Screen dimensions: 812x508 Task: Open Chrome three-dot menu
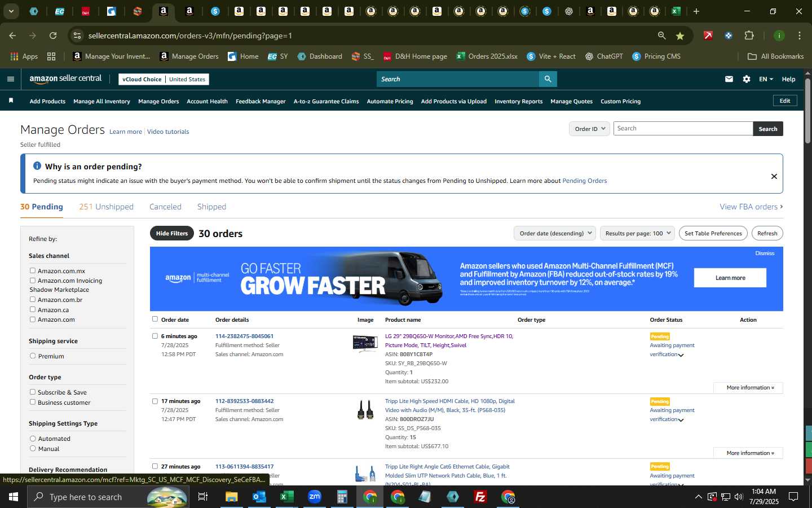800,36
